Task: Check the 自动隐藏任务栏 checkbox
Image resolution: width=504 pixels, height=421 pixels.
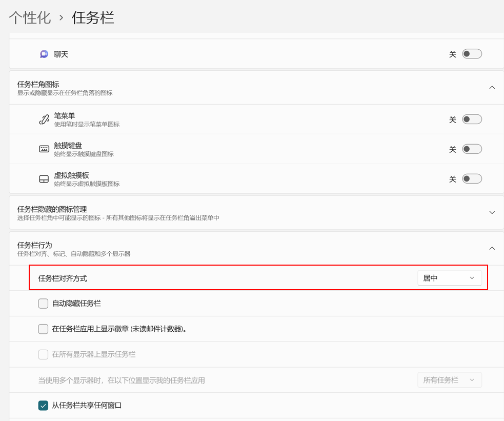Action: pyautogui.click(x=43, y=304)
